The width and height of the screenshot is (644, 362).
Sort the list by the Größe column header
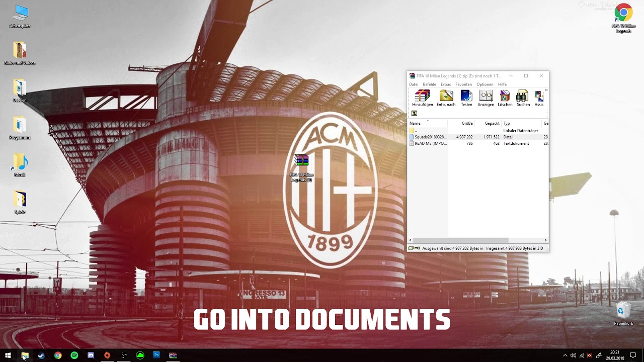pyautogui.click(x=461, y=123)
